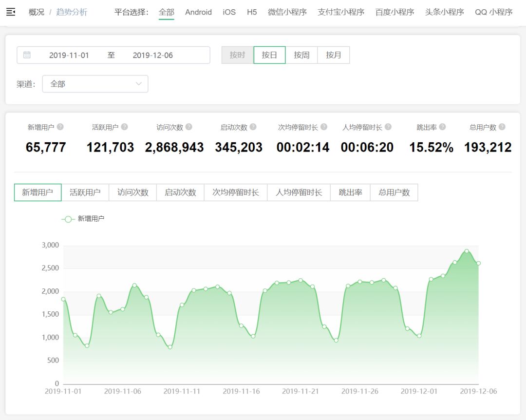Click 00:02:14 duration value
This screenshot has height=420, width=526.
[303, 147]
